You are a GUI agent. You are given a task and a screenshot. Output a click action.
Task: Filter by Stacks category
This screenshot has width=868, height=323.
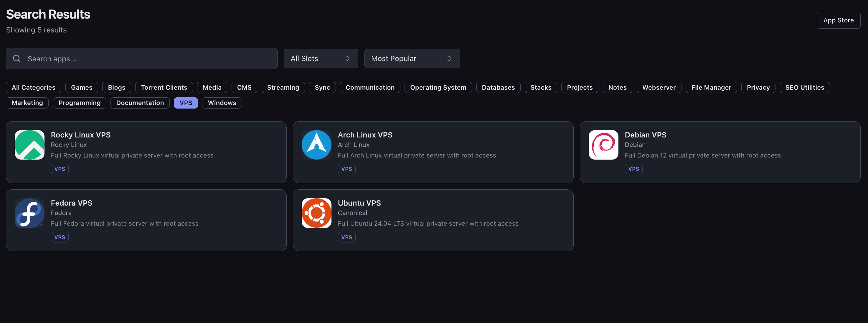[541, 87]
